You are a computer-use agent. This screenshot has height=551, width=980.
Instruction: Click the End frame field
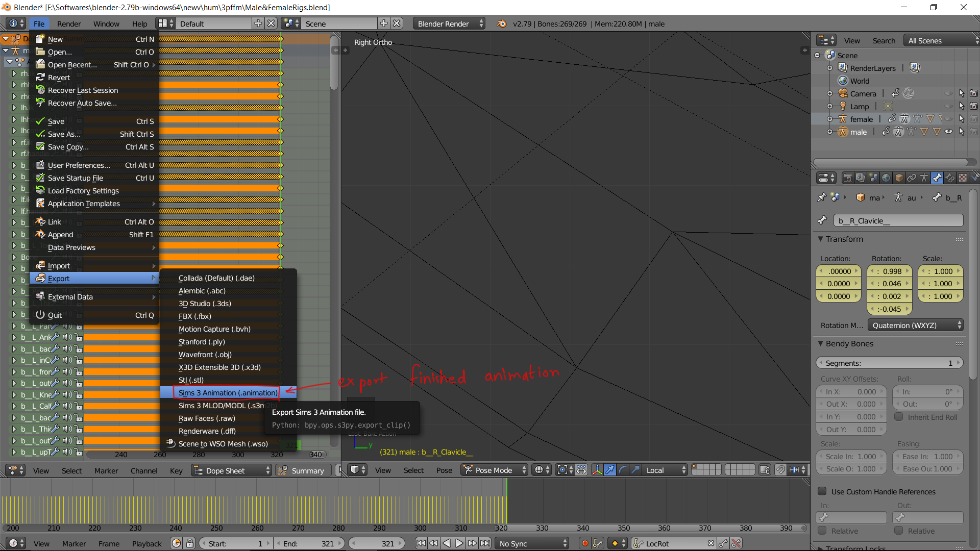point(309,544)
